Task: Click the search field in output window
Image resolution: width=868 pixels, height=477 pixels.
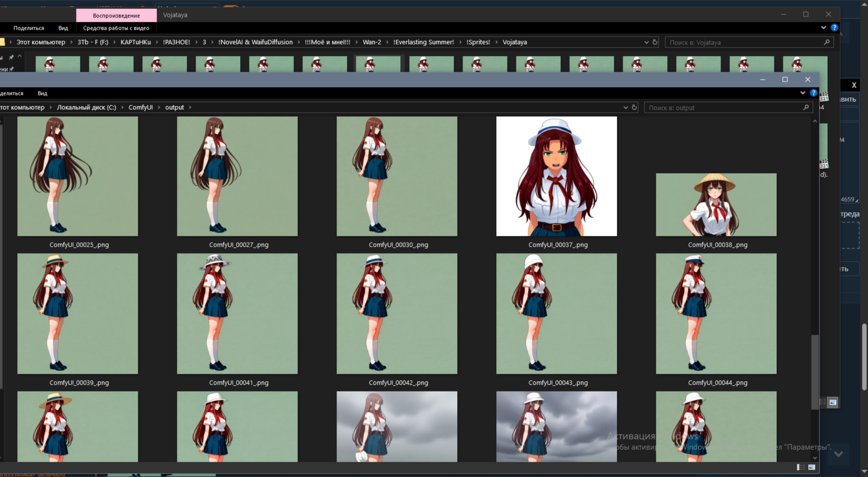Action: tap(722, 107)
